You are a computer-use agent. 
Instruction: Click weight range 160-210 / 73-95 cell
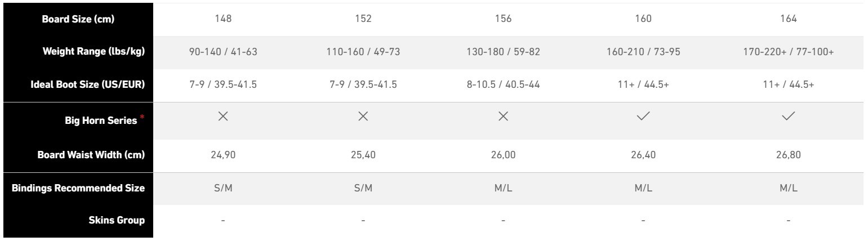[643, 52]
